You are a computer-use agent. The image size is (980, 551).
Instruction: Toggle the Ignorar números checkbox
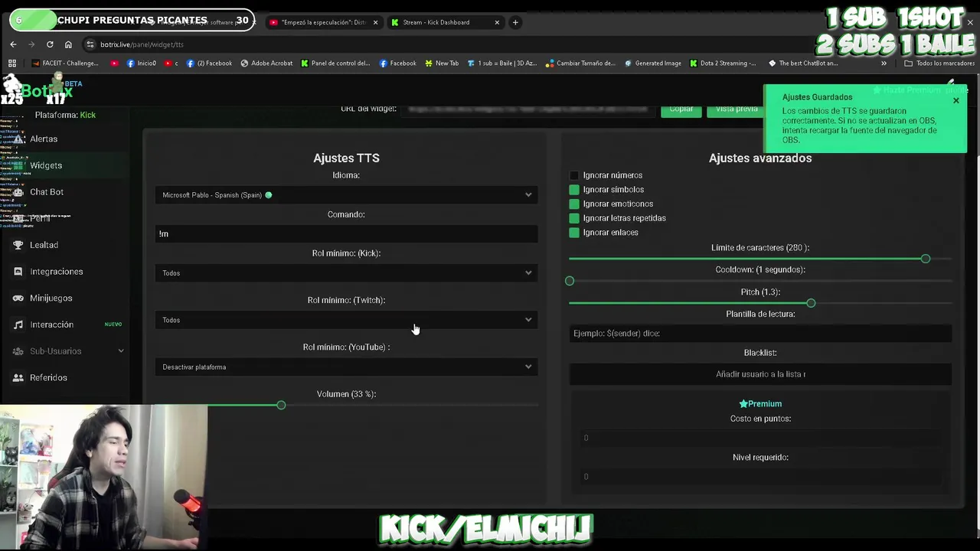574,175
